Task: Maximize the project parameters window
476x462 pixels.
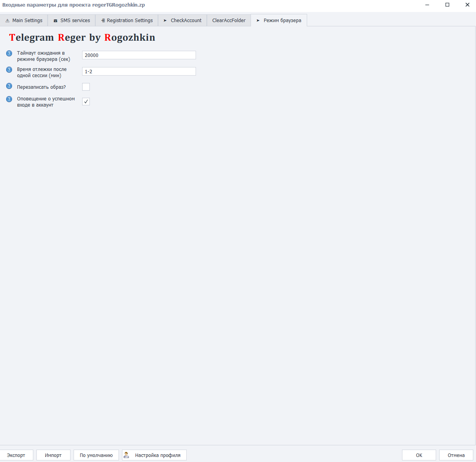Action: coord(447,5)
